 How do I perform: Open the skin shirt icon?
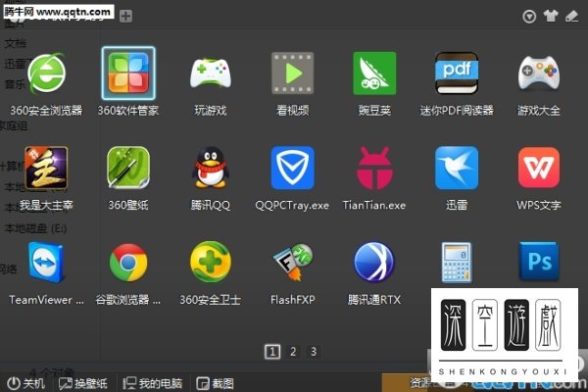tap(551, 16)
